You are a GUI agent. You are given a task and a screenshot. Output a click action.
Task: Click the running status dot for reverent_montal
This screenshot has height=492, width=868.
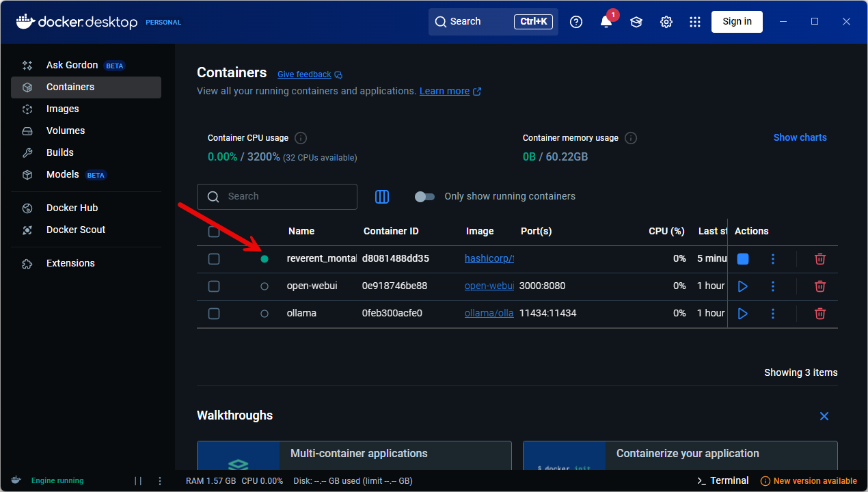[265, 259]
